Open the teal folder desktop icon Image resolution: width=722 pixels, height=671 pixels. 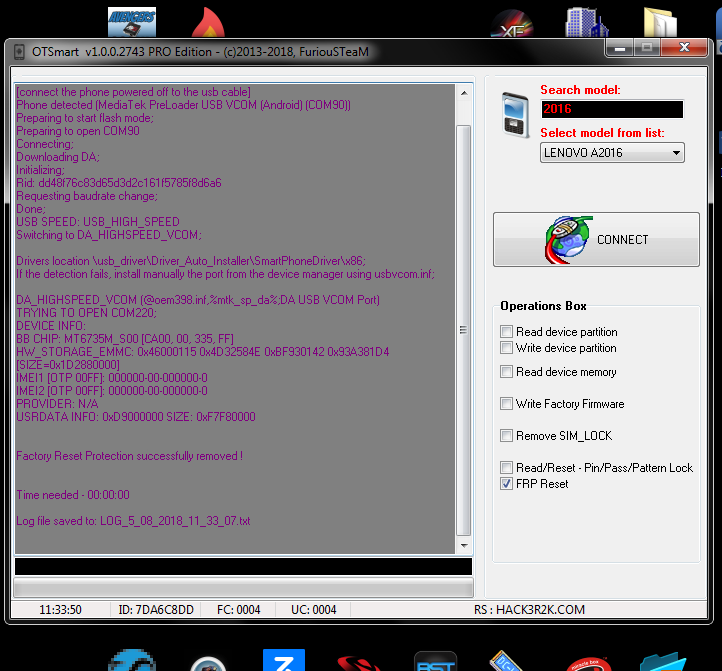click(x=663, y=662)
